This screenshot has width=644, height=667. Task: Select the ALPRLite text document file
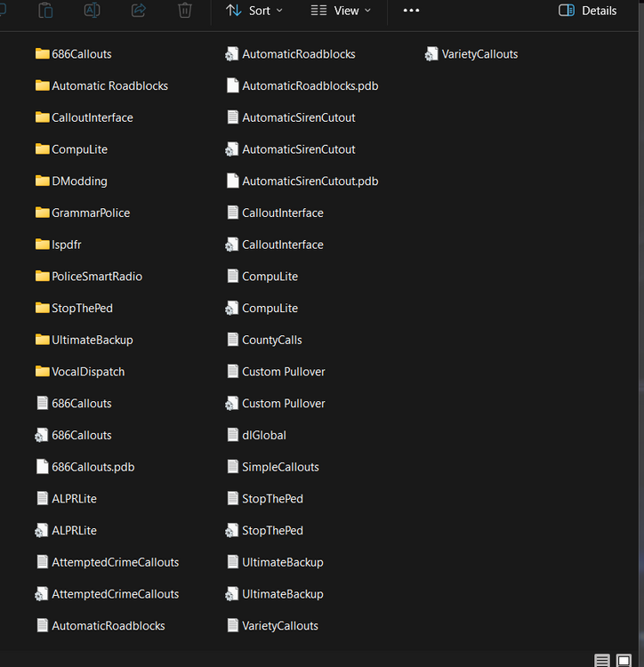(67, 499)
